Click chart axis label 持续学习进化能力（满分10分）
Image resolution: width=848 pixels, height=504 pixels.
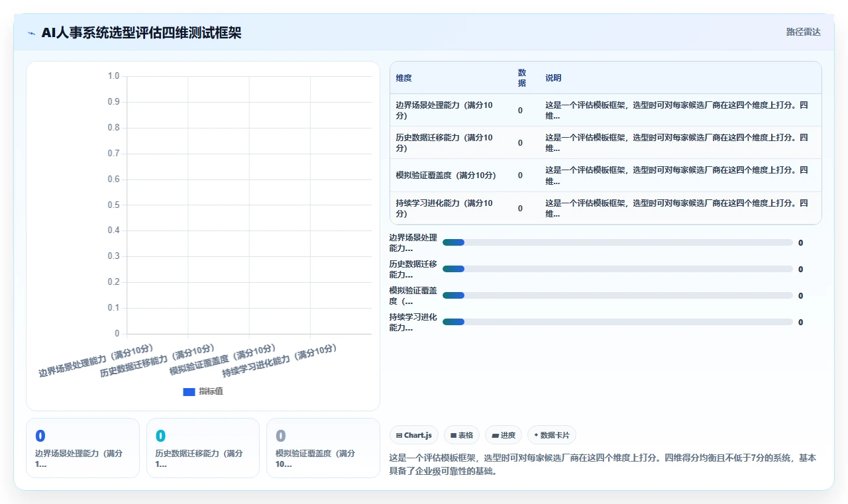(x=280, y=360)
